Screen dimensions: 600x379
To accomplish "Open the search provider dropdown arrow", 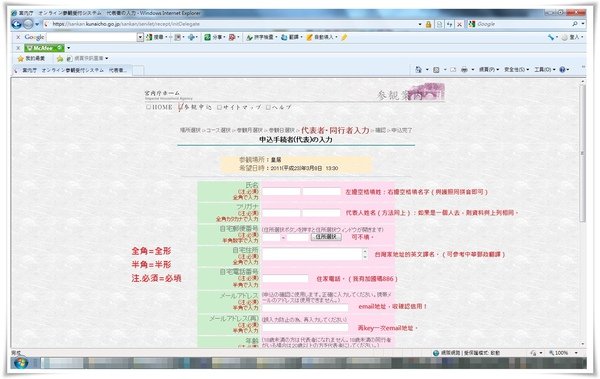I will (583, 24).
